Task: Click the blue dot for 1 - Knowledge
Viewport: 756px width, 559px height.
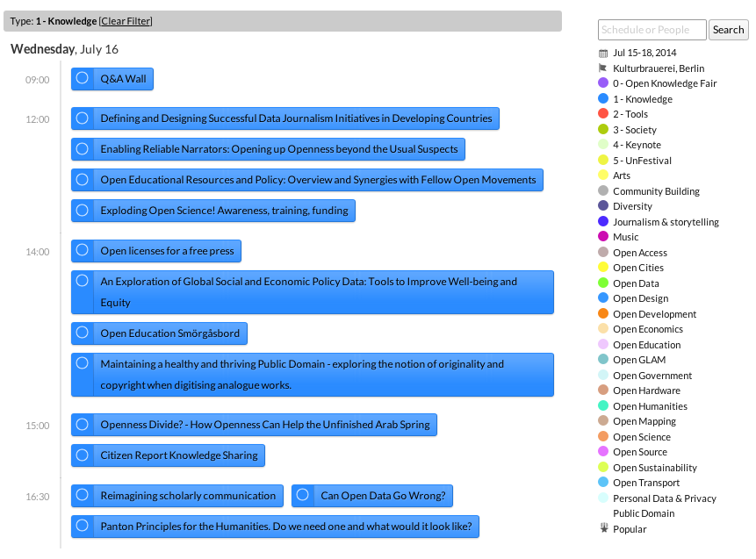Action: tap(603, 98)
